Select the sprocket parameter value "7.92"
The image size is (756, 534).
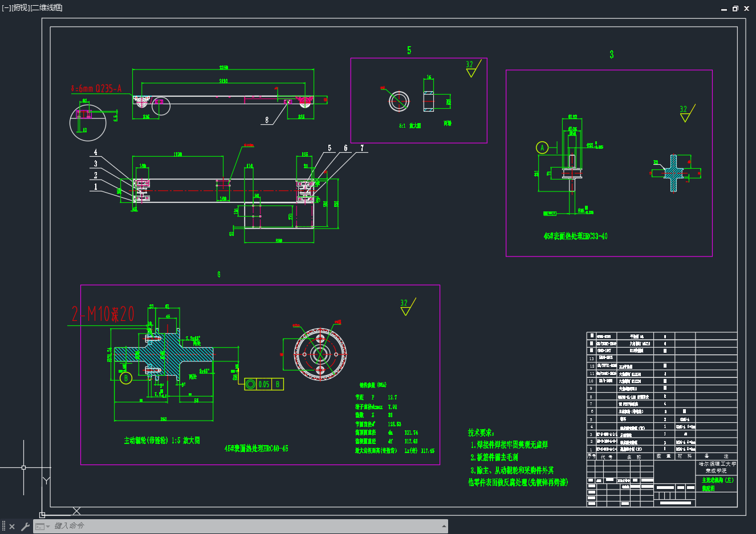click(x=392, y=407)
